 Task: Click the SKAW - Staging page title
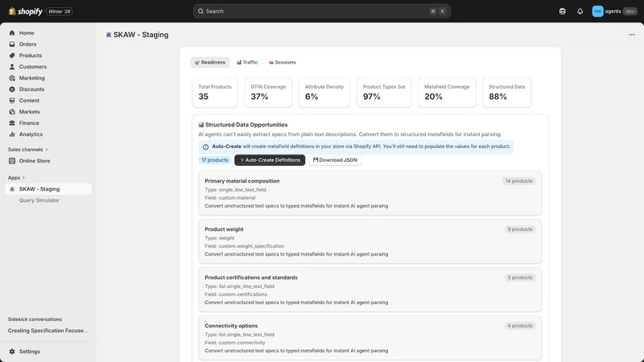(141, 35)
